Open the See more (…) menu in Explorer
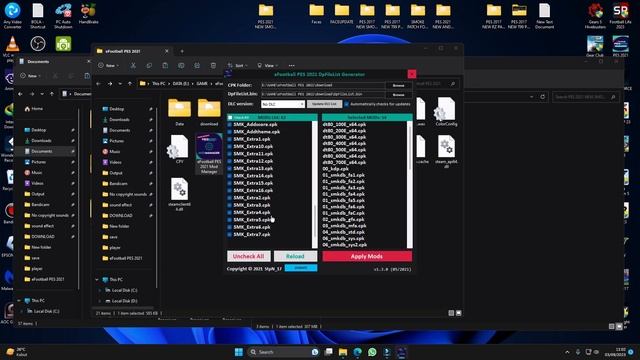 pos(291,65)
